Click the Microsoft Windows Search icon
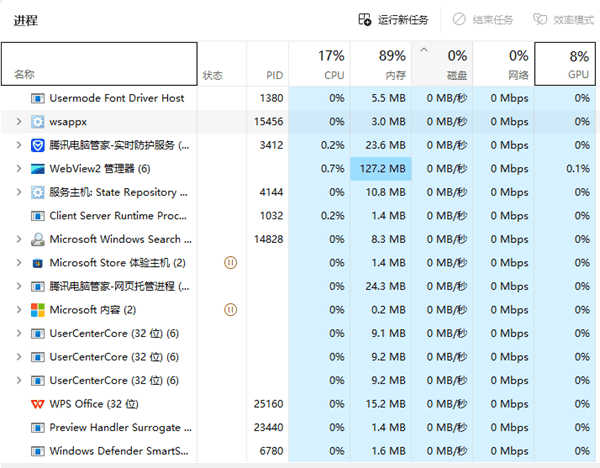600x468 pixels. pyautogui.click(x=38, y=239)
